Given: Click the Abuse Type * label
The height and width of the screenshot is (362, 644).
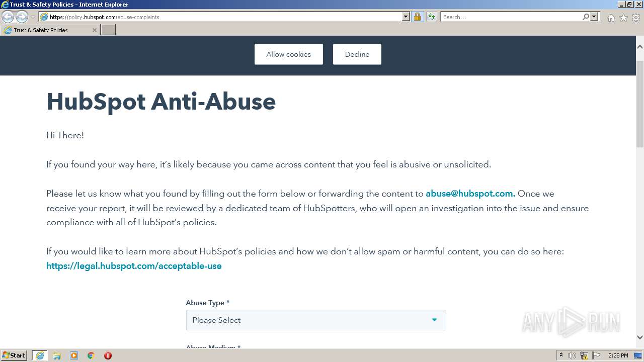Looking at the screenshot, I should [208, 303].
